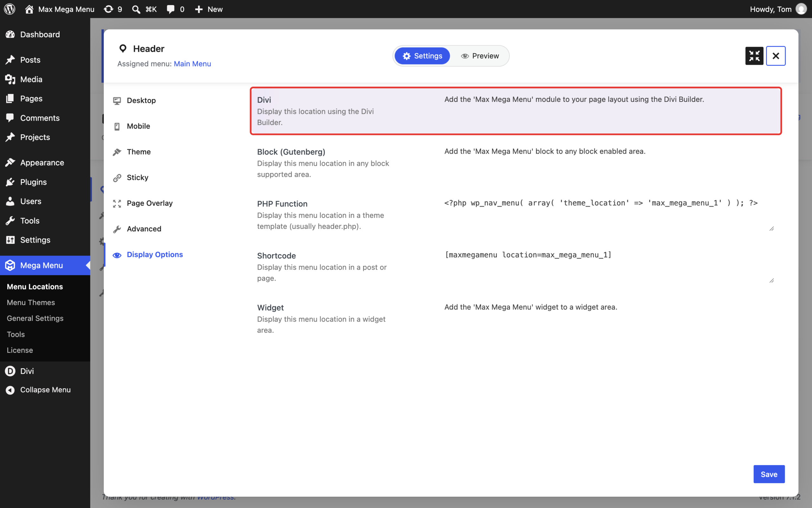Switch to the Preview tab
Screen dimensions: 812x508
click(x=480, y=56)
